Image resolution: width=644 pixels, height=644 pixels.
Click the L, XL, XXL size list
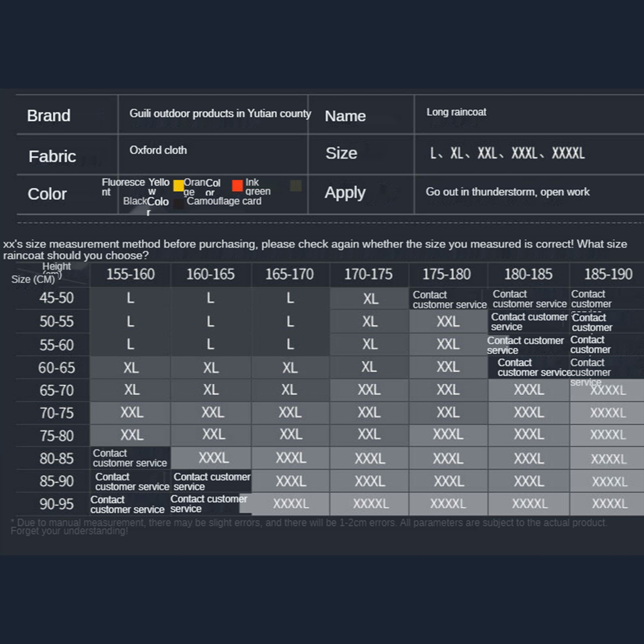coord(507,153)
